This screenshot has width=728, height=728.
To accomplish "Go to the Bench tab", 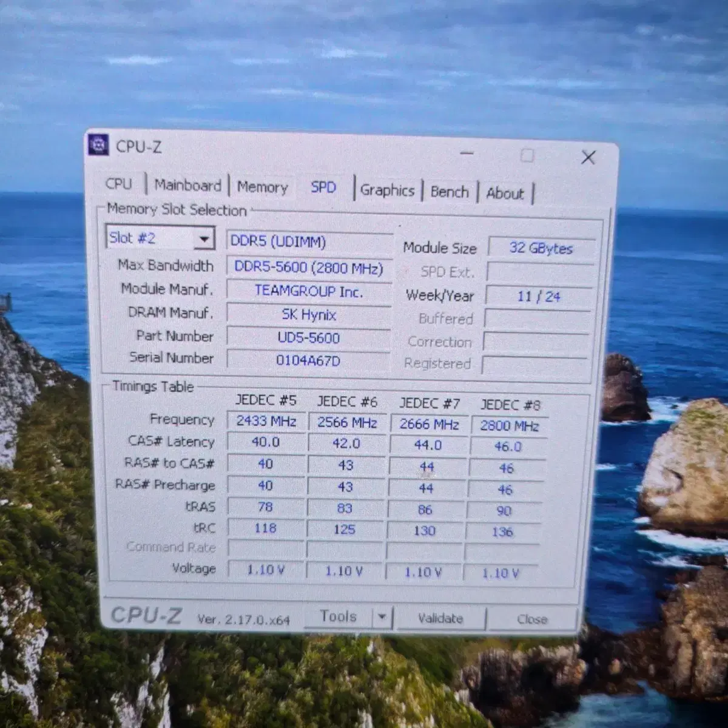I will click(x=450, y=192).
